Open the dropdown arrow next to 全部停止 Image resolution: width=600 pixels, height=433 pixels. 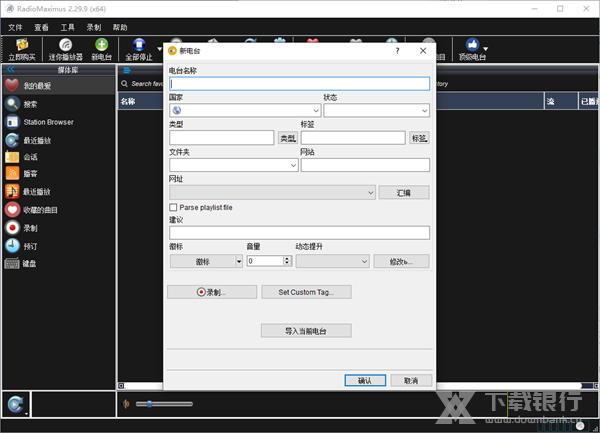159,49
